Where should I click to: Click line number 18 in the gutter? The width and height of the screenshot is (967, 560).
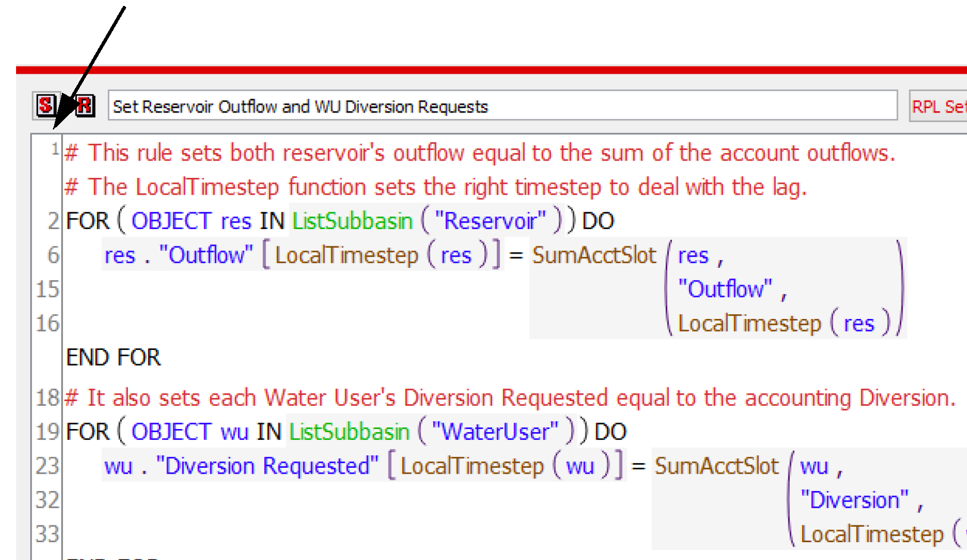coord(48,398)
